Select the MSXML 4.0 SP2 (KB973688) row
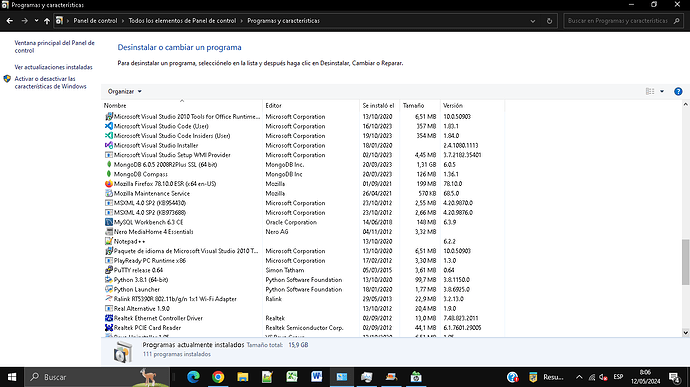 click(304, 212)
